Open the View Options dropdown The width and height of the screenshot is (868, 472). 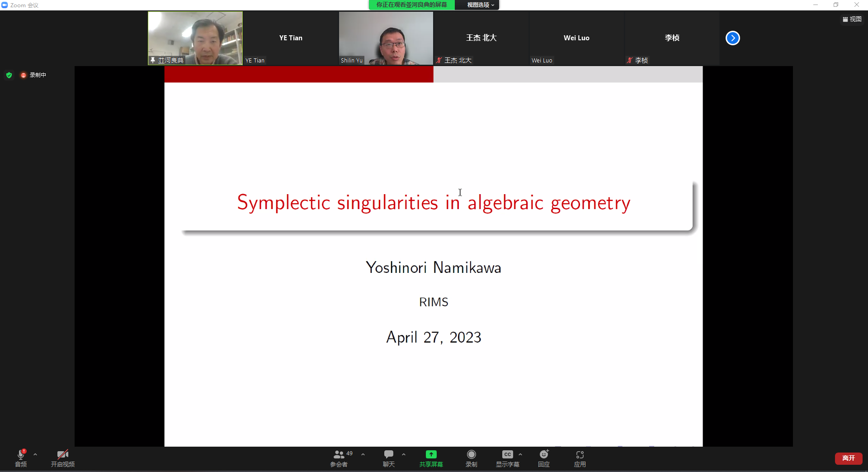tap(480, 5)
